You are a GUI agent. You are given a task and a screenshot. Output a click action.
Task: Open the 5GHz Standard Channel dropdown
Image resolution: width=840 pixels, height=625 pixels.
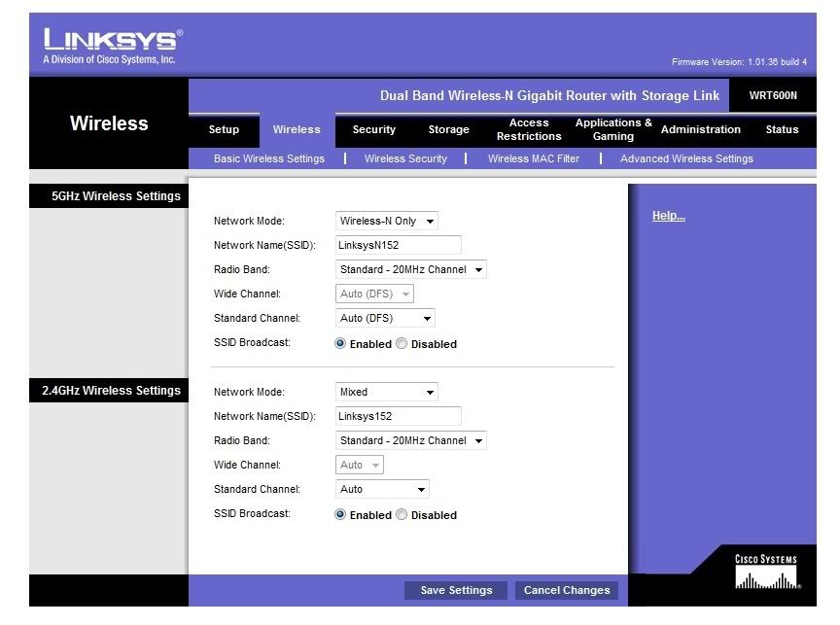coord(385,318)
